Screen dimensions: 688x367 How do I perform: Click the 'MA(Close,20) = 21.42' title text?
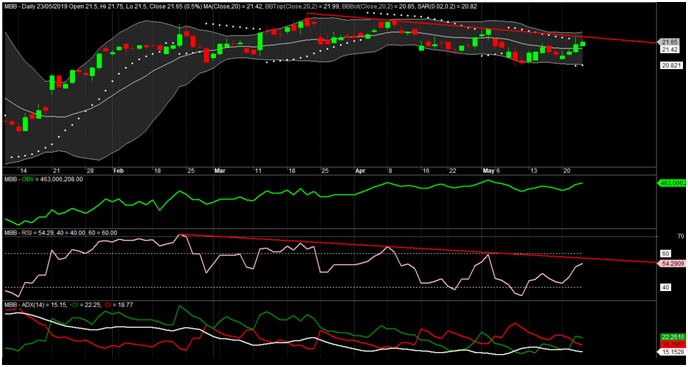tap(233, 7)
